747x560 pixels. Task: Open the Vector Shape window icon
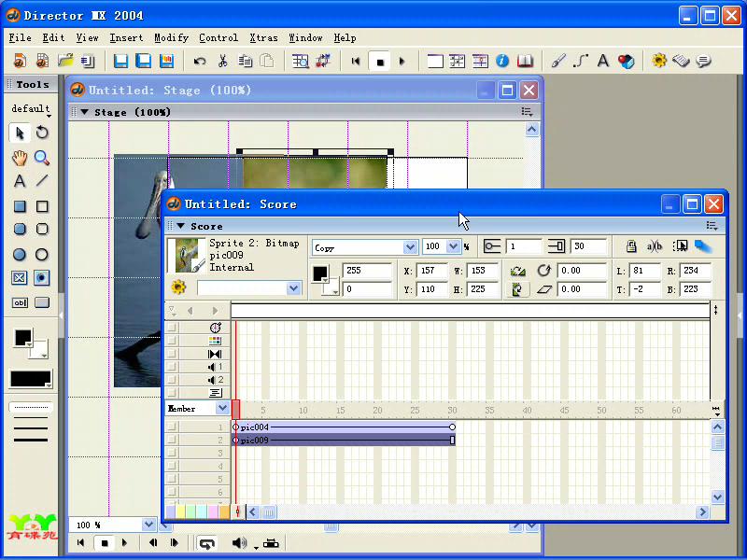coord(581,61)
